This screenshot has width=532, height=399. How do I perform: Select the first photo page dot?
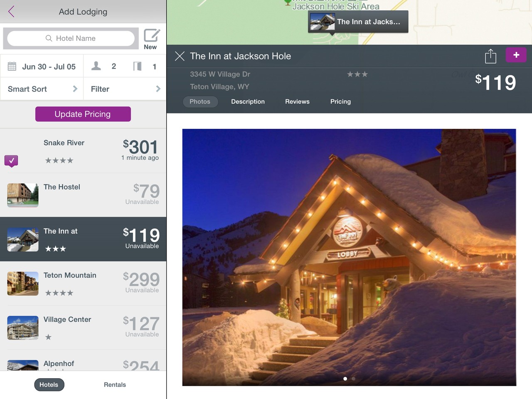345,379
